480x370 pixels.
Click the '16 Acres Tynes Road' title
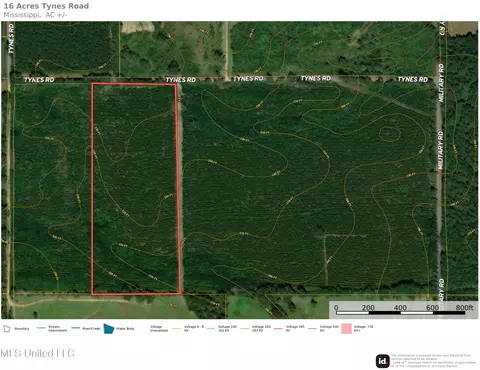[46, 6]
